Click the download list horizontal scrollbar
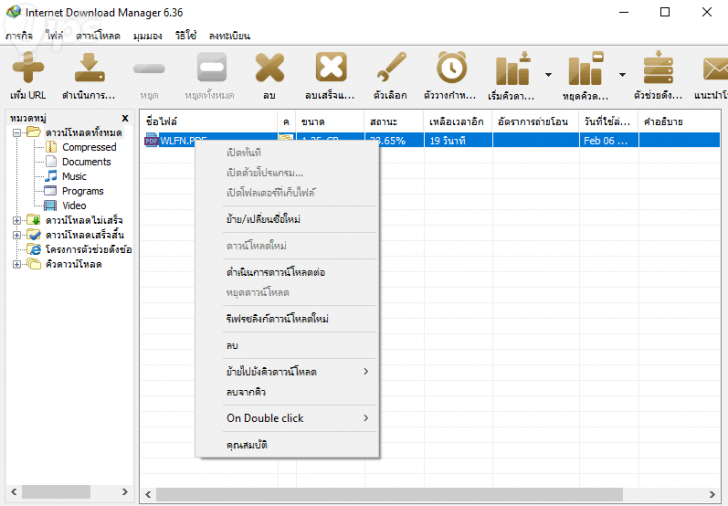The height and width of the screenshot is (506, 728). pyautogui.click(x=389, y=494)
